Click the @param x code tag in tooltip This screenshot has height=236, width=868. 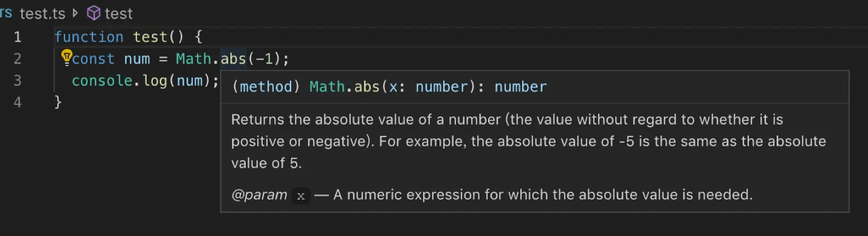pyautogui.click(x=300, y=196)
